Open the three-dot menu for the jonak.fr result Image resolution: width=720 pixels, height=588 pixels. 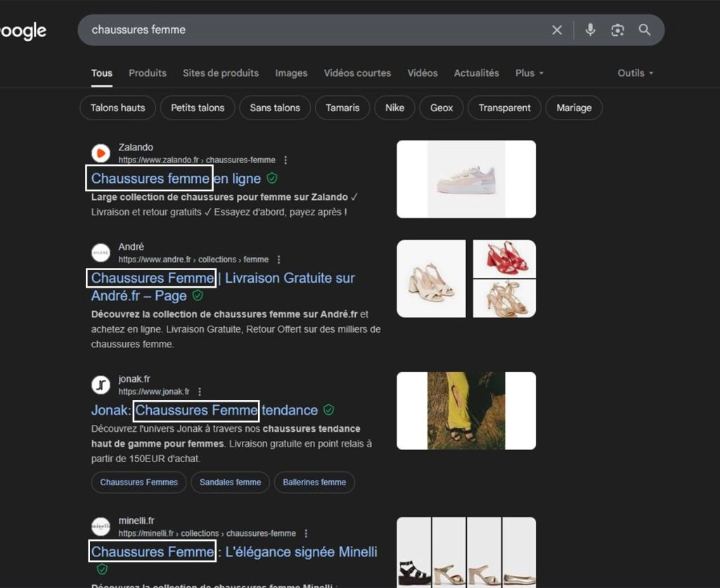[x=200, y=392]
